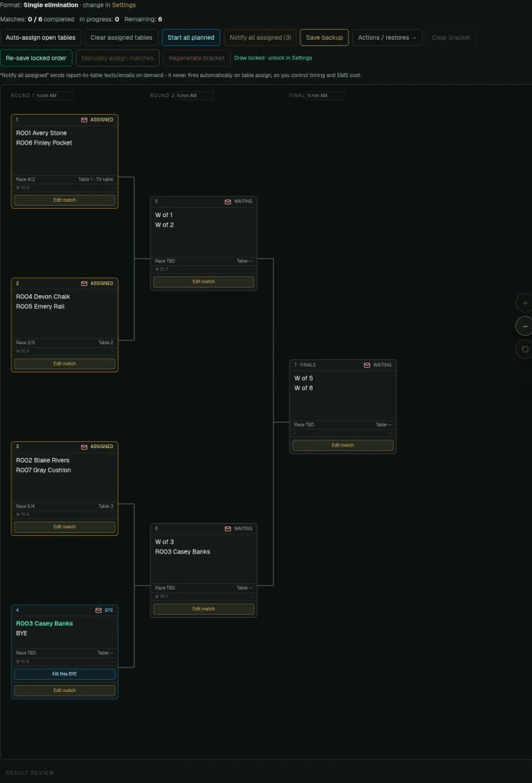Click R001 Avery Stone player name
This screenshot has width=532, height=783.
41,133
